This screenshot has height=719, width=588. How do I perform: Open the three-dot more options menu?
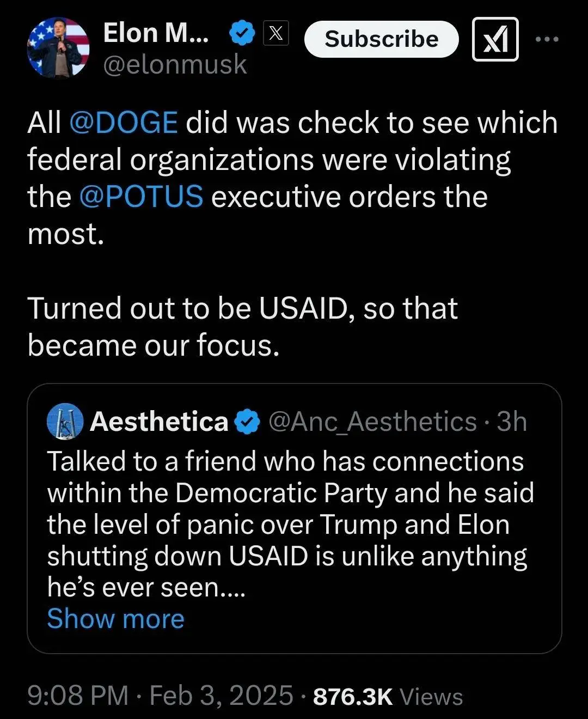pyautogui.click(x=547, y=39)
